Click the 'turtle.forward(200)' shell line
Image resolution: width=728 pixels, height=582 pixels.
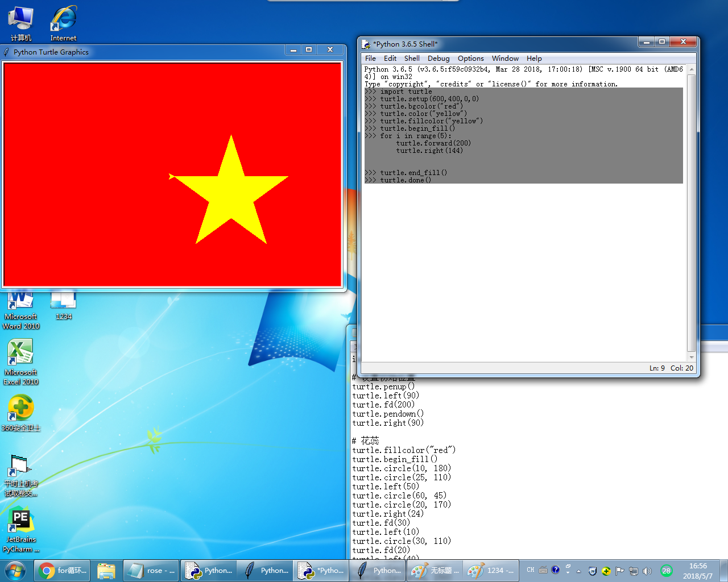pyautogui.click(x=433, y=143)
